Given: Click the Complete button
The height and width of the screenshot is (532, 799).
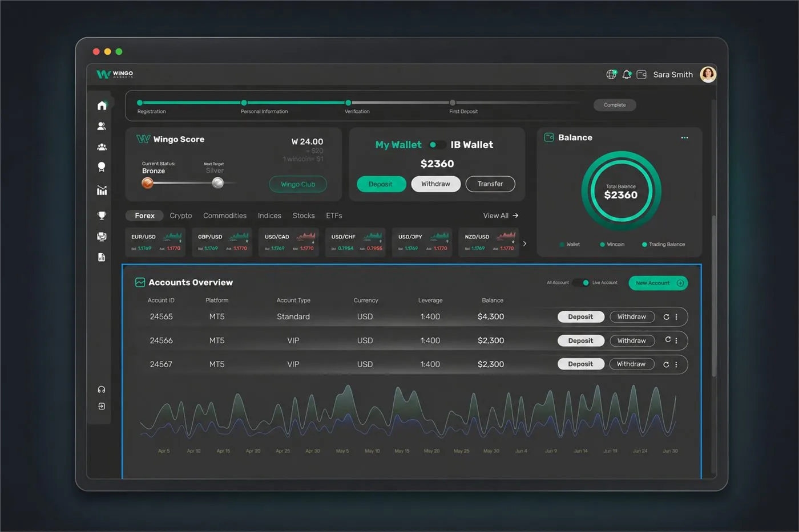Looking at the screenshot, I should pyautogui.click(x=615, y=105).
